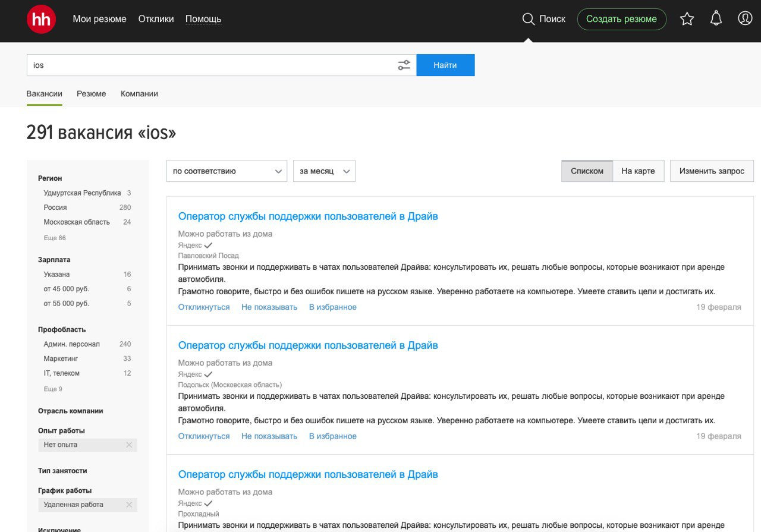This screenshot has width=761, height=532.
Task: Click the blue 'Найти' button
Action: (x=445, y=65)
